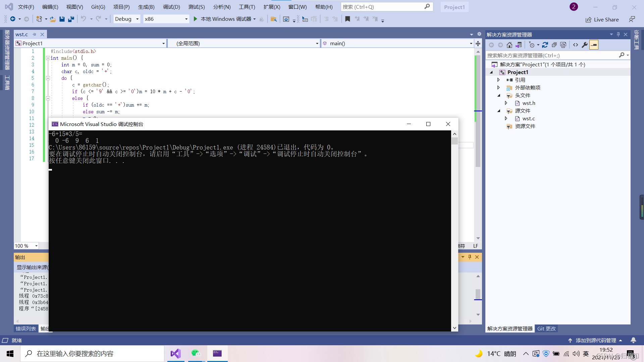Image resolution: width=644 pixels, height=362 pixels.
Task: Click the console app icon in taskbar
Action: point(217,354)
